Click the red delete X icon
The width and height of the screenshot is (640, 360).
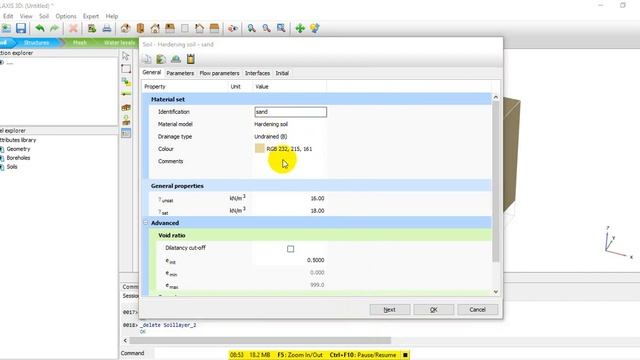[x=73, y=28]
